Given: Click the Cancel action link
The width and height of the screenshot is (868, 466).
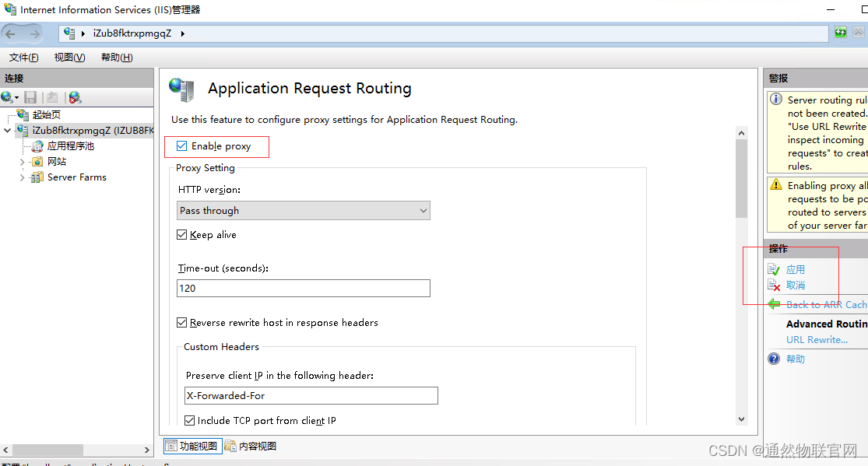Looking at the screenshot, I should tap(796, 285).
